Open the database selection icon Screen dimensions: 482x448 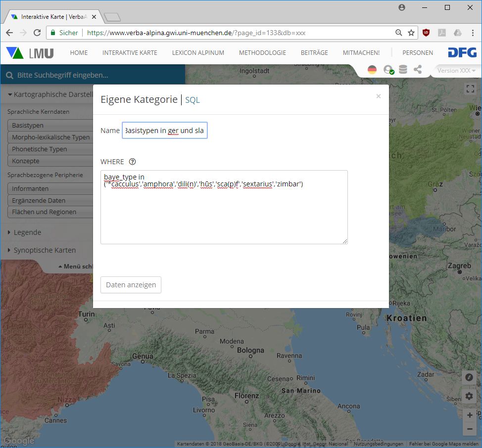tap(403, 70)
